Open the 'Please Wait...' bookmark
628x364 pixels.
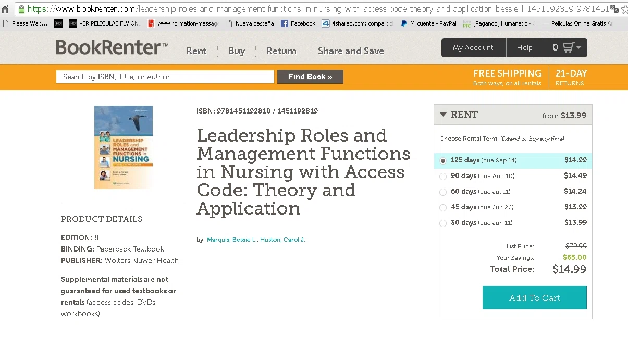point(25,23)
